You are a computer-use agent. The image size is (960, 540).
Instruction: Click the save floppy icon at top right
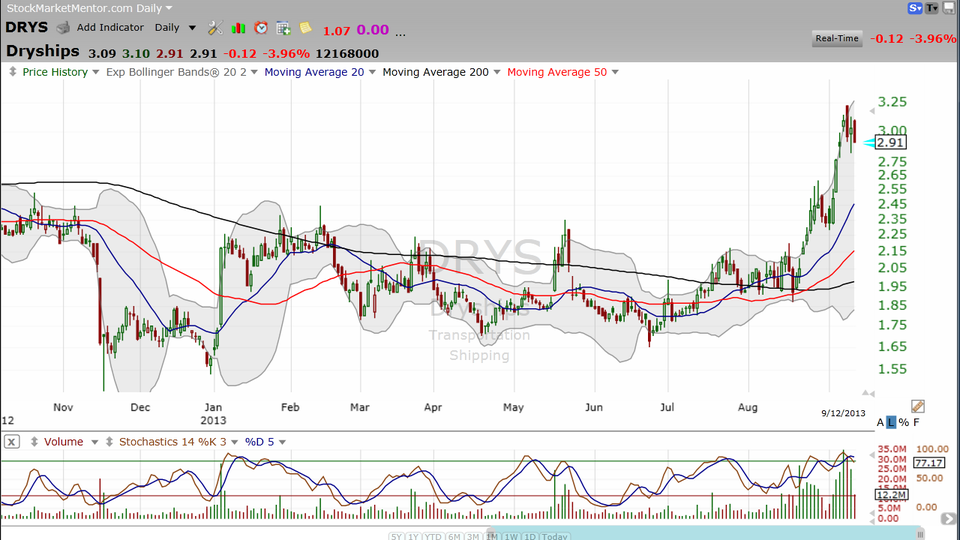point(949,8)
